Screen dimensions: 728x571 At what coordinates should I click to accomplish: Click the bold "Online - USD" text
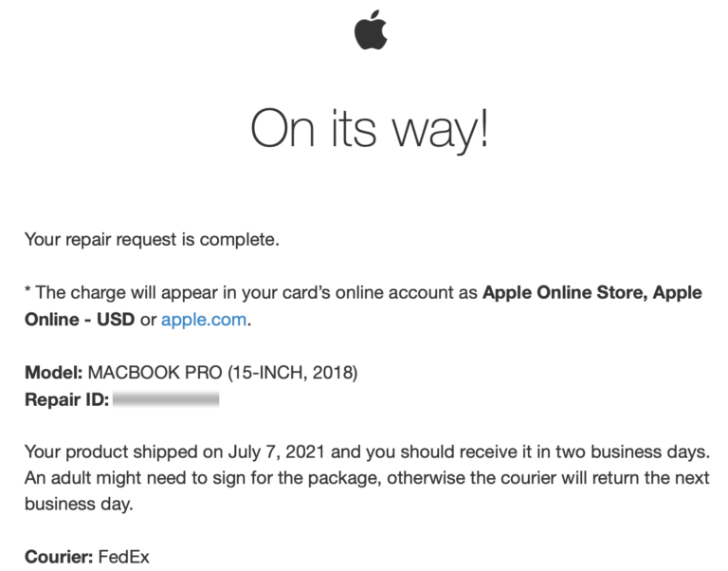click(x=81, y=320)
